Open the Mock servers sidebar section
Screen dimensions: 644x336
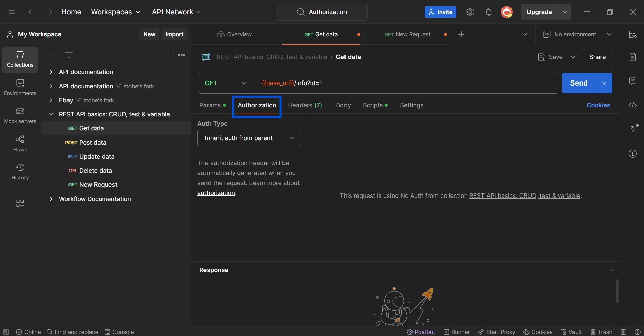pyautogui.click(x=20, y=116)
